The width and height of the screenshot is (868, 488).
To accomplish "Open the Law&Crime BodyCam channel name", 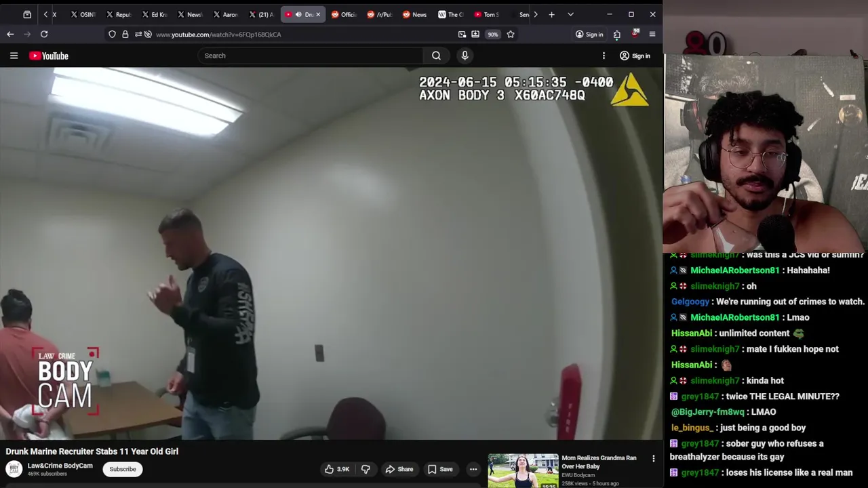I will pyautogui.click(x=60, y=466).
